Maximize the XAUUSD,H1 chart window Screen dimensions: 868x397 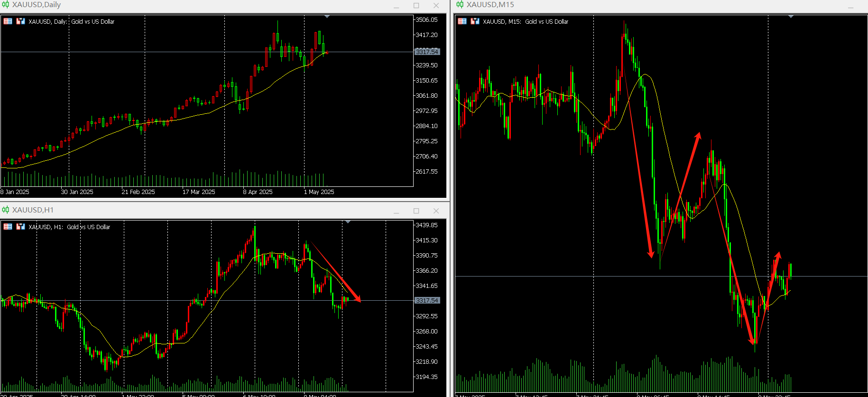click(x=416, y=211)
